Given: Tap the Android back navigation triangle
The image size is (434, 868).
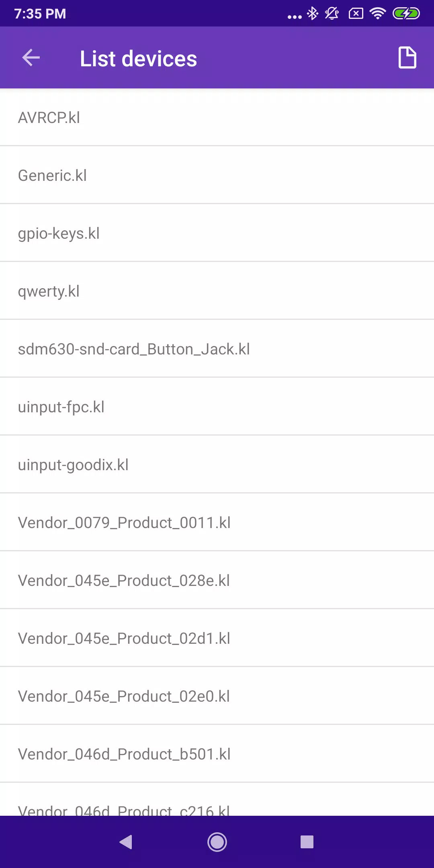Looking at the screenshot, I should (x=126, y=842).
